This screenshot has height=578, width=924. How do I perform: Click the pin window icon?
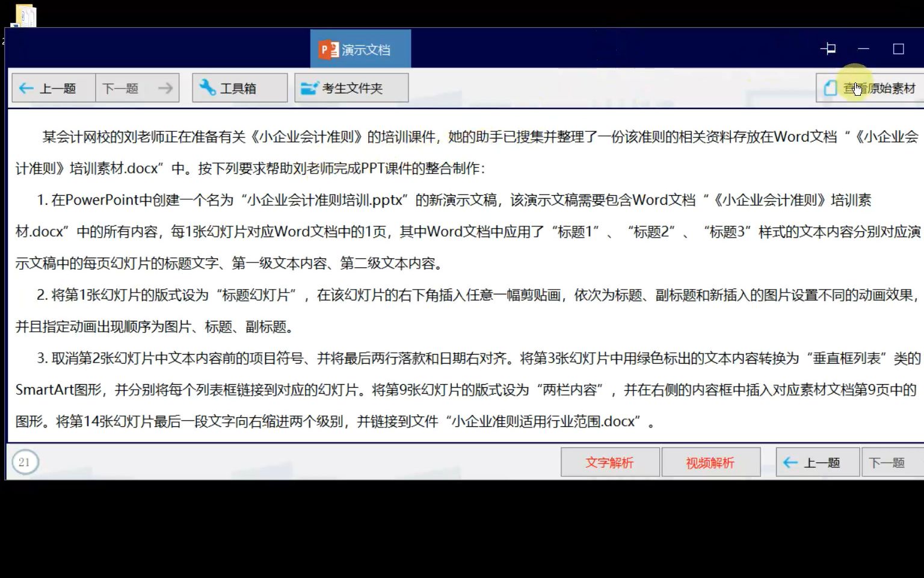[828, 49]
